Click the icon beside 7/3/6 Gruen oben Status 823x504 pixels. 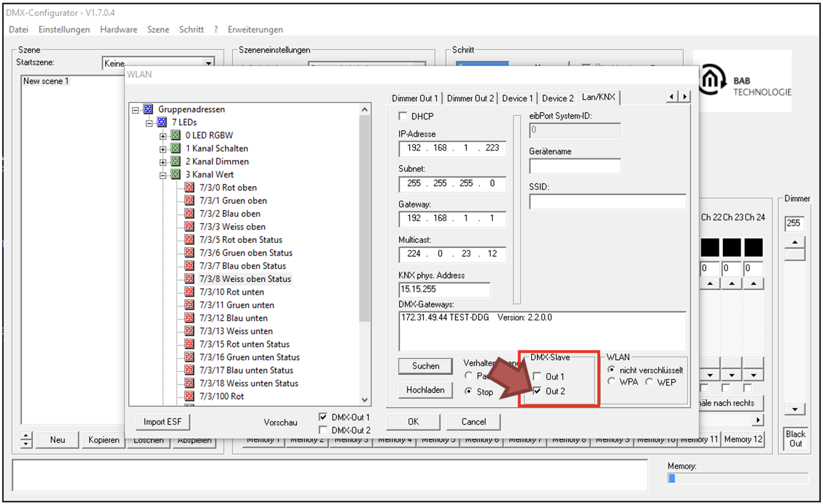pos(190,252)
